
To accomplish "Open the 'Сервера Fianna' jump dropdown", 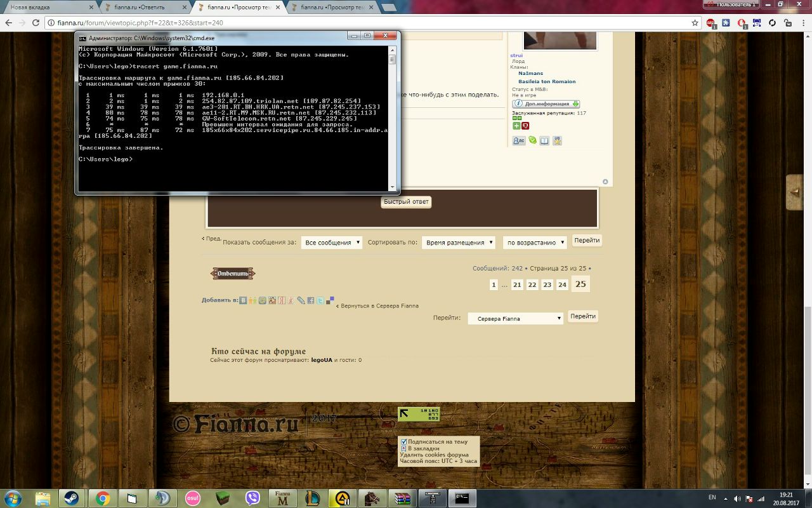I will pyautogui.click(x=515, y=318).
